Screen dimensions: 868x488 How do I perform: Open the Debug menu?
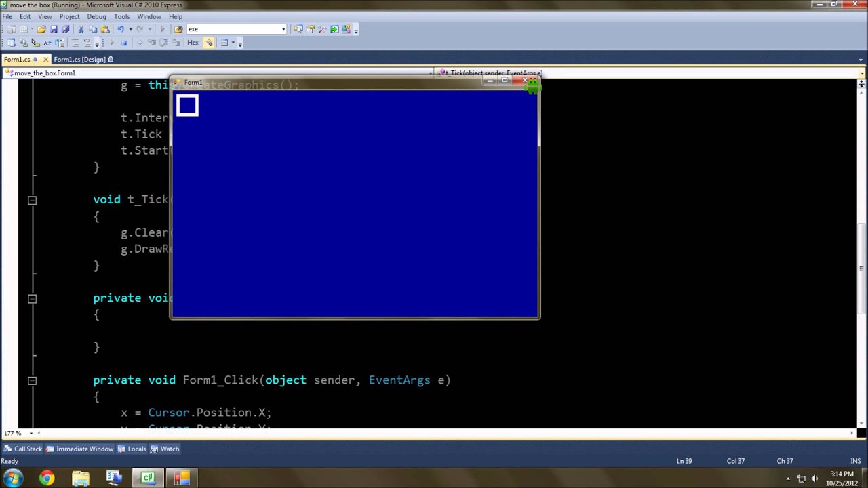(x=96, y=16)
